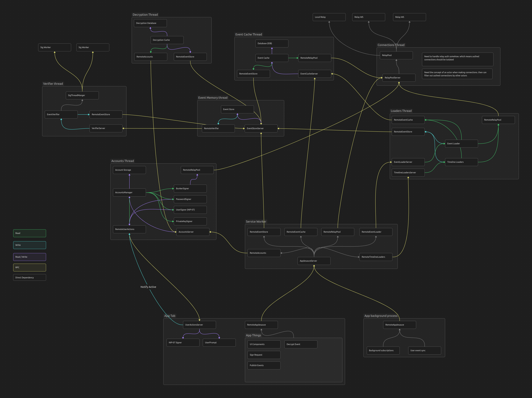Click the Notify Active edge label

pos(148,287)
